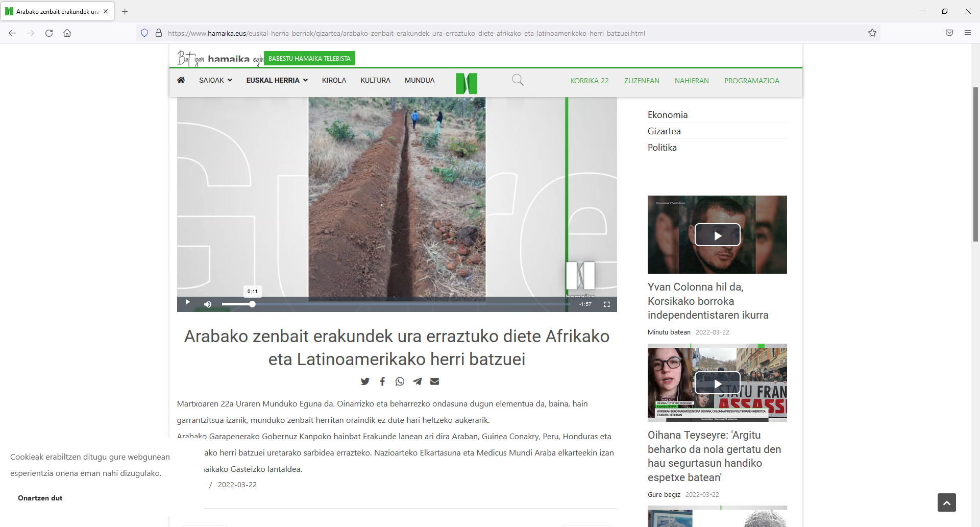Screen dimensions: 980x527
Task: Open the Pocket save icon
Action: tap(949, 33)
